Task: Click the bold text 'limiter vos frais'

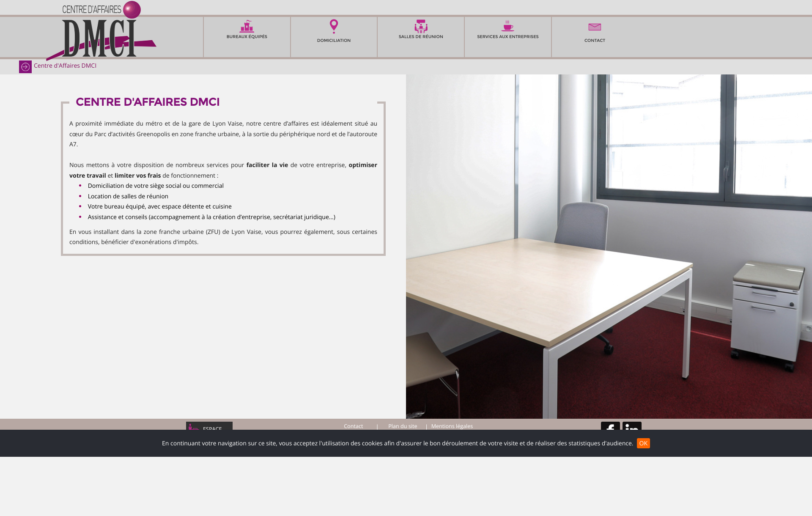Action: pyautogui.click(x=138, y=176)
